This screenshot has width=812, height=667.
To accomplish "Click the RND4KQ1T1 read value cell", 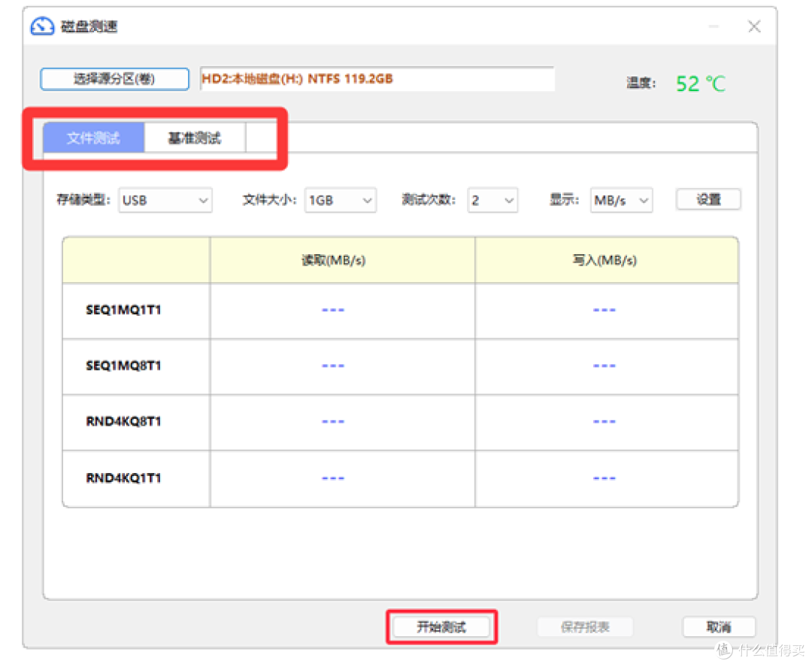I will pos(342,478).
